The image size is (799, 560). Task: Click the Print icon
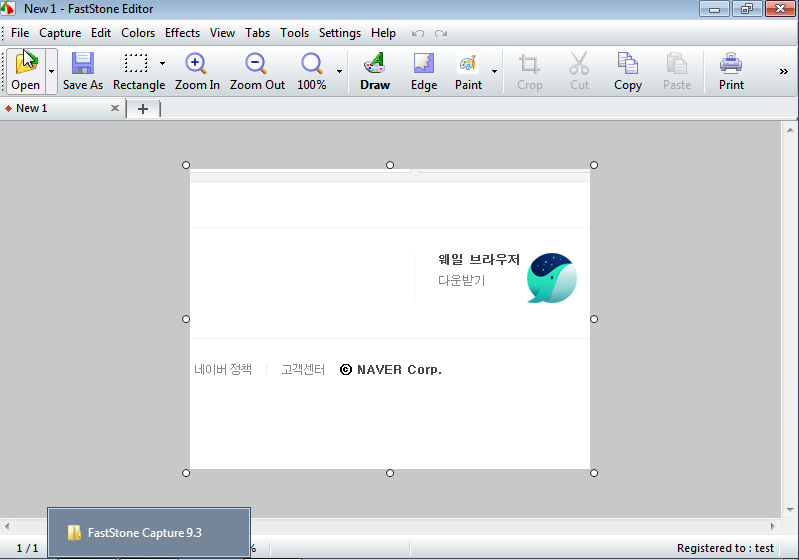point(731,65)
